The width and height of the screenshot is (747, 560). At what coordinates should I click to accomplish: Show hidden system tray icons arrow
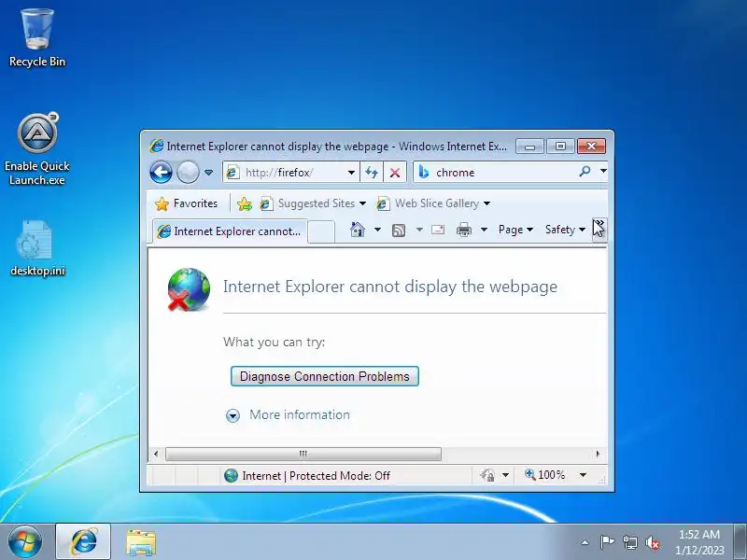click(x=585, y=542)
